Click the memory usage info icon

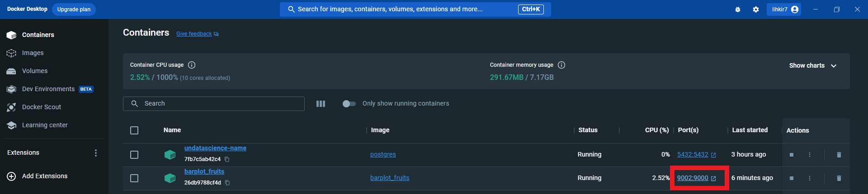coord(561,65)
